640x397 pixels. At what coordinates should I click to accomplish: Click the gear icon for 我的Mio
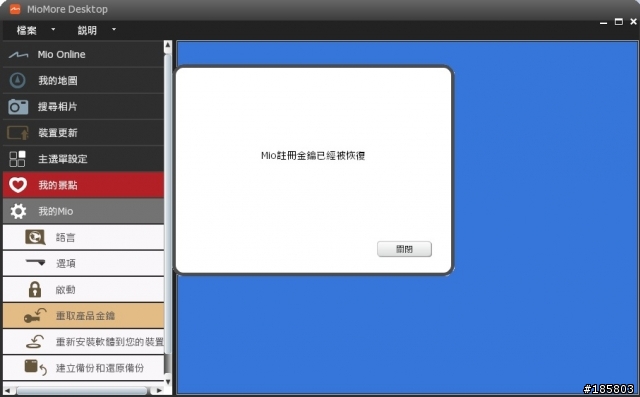coord(18,211)
